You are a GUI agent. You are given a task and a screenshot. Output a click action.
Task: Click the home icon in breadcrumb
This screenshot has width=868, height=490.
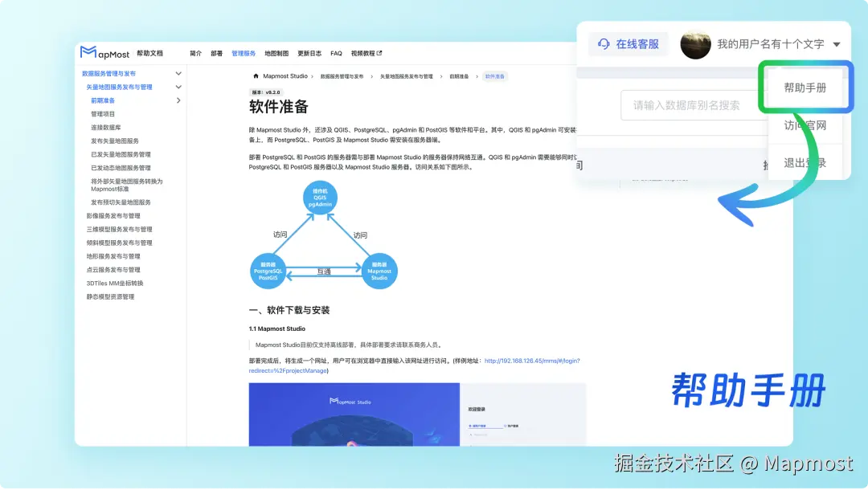tap(256, 76)
